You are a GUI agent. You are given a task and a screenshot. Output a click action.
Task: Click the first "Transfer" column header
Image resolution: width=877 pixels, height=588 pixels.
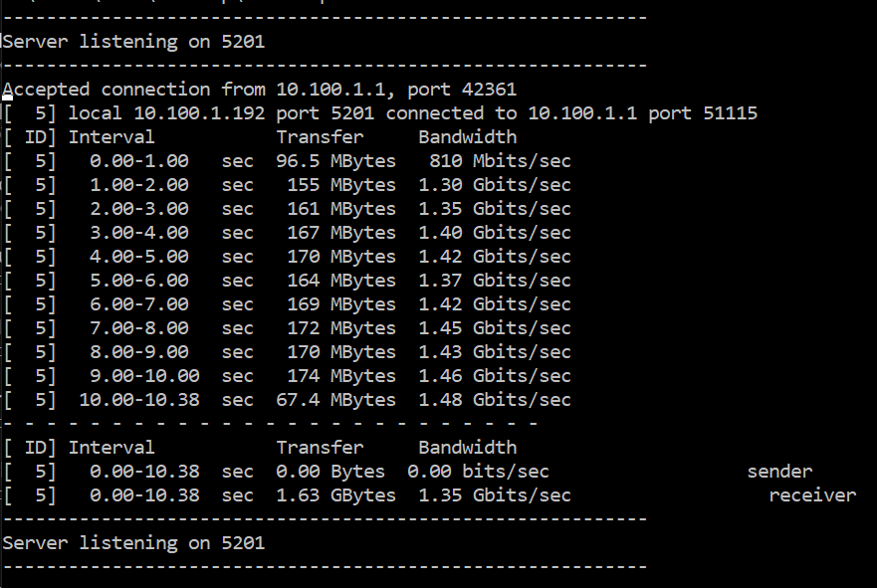click(320, 137)
